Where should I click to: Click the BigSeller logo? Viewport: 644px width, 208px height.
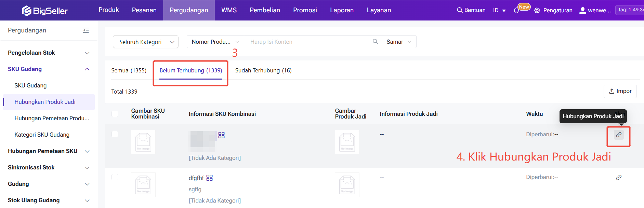45,11
